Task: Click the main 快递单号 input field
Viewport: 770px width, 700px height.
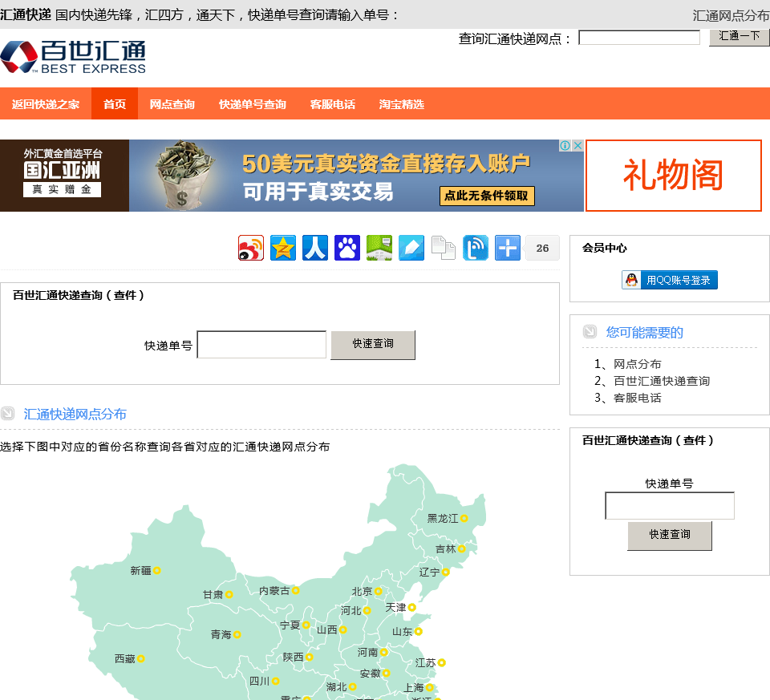Action: [261, 345]
